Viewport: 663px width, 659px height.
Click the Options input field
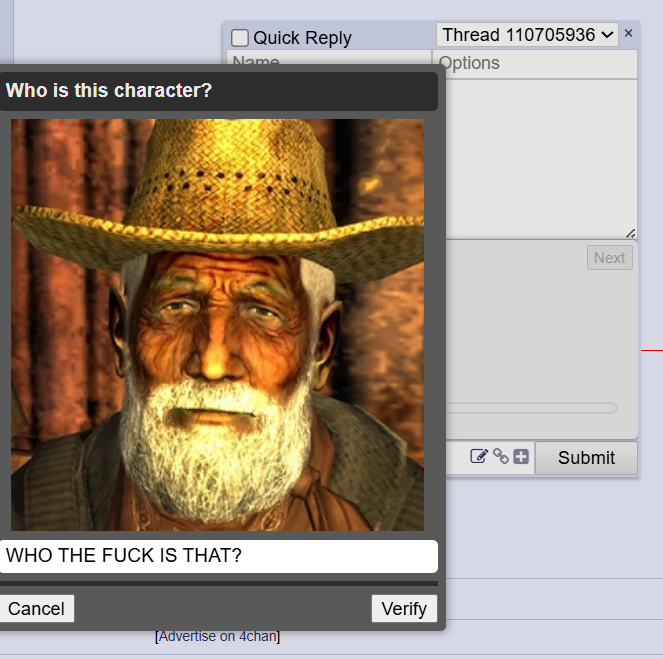(x=534, y=63)
